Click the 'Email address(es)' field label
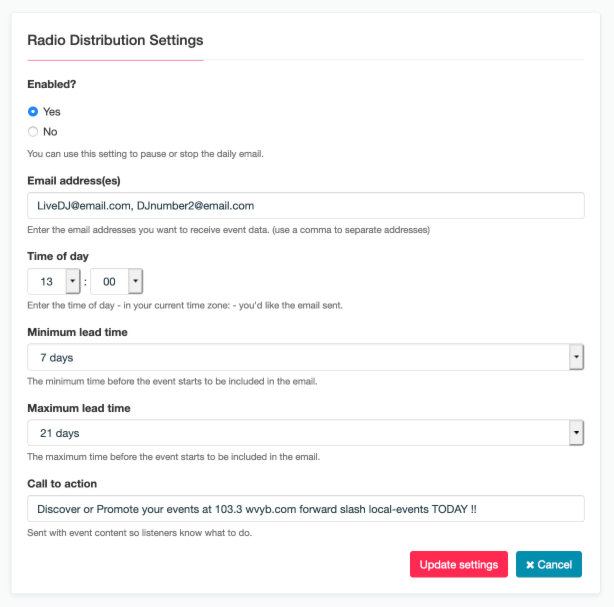Image resolution: width=614 pixels, height=607 pixels. click(74, 181)
